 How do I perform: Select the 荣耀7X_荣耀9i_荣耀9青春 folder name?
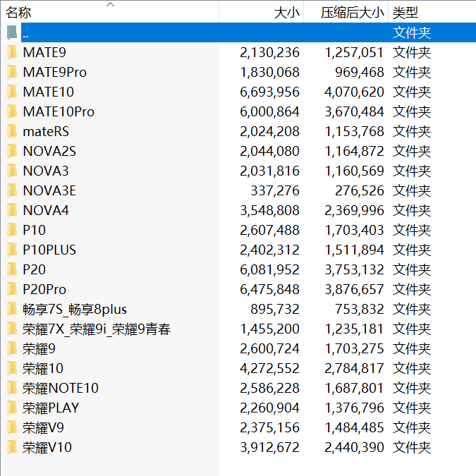(97, 329)
